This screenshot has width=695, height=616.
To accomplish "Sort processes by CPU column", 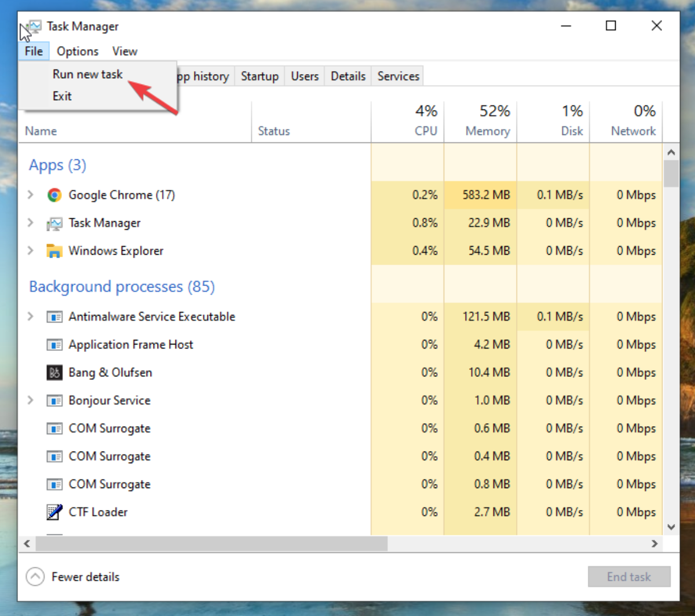I will [408, 122].
